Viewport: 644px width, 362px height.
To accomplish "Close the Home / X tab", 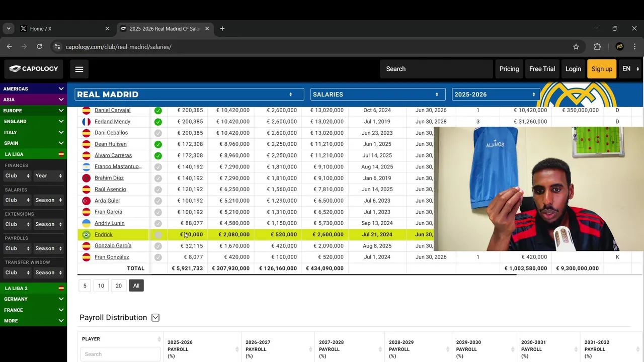I will coord(107,29).
